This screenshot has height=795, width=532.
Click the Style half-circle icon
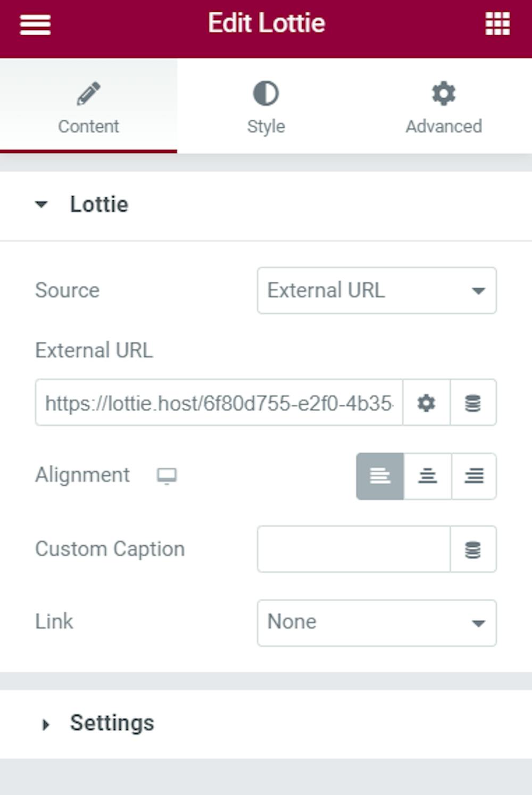265,94
